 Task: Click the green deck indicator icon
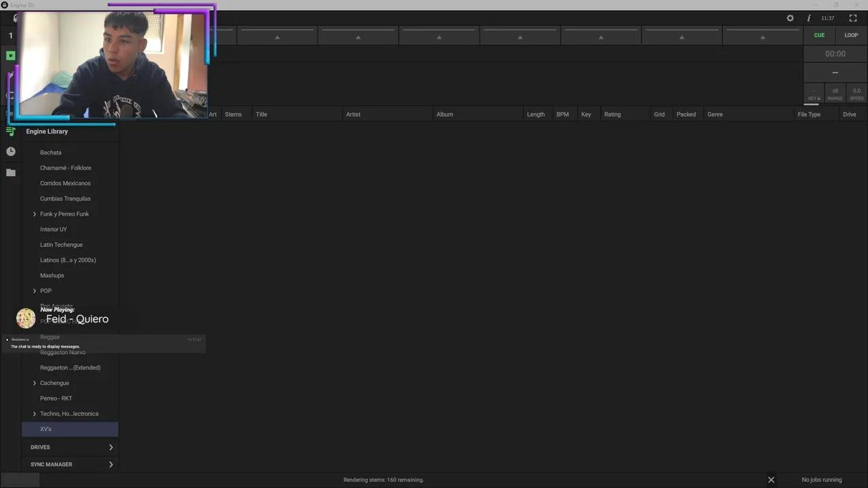[11, 56]
